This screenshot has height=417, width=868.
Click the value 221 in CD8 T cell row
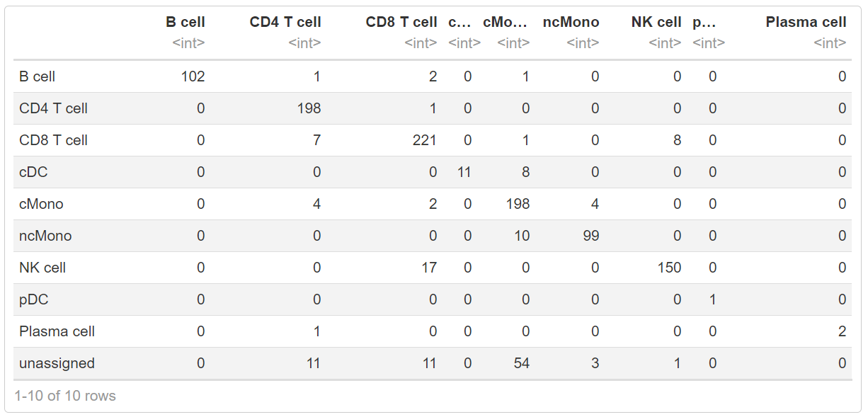pyautogui.click(x=424, y=140)
